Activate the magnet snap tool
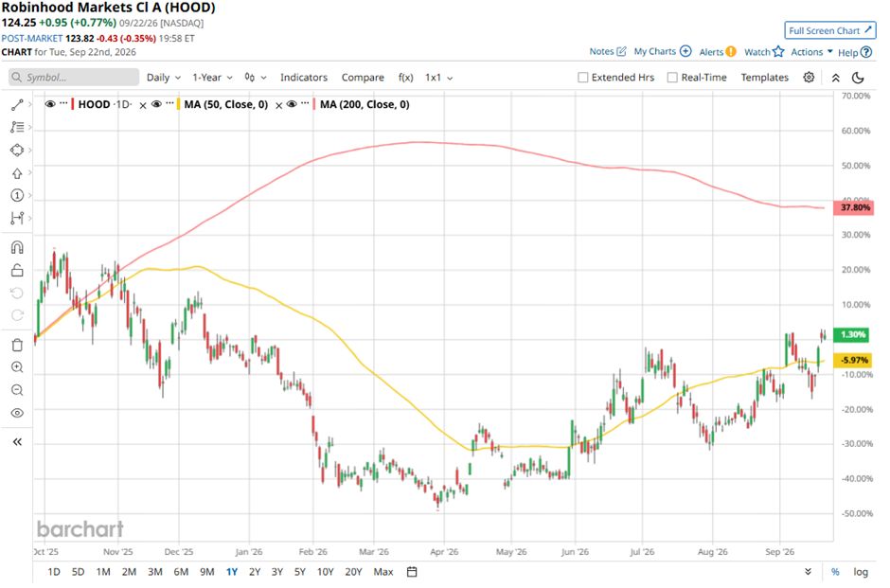The height and width of the screenshot is (588, 890). (x=17, y=247)
